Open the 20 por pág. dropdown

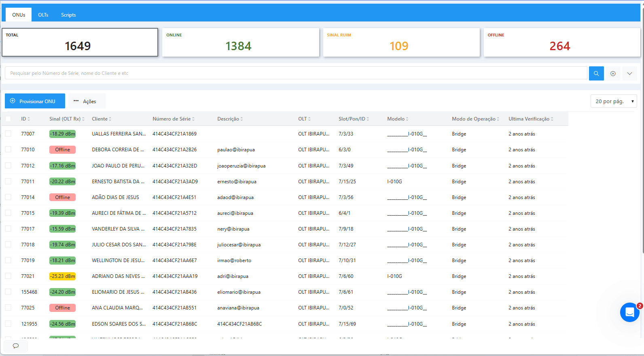613,101
